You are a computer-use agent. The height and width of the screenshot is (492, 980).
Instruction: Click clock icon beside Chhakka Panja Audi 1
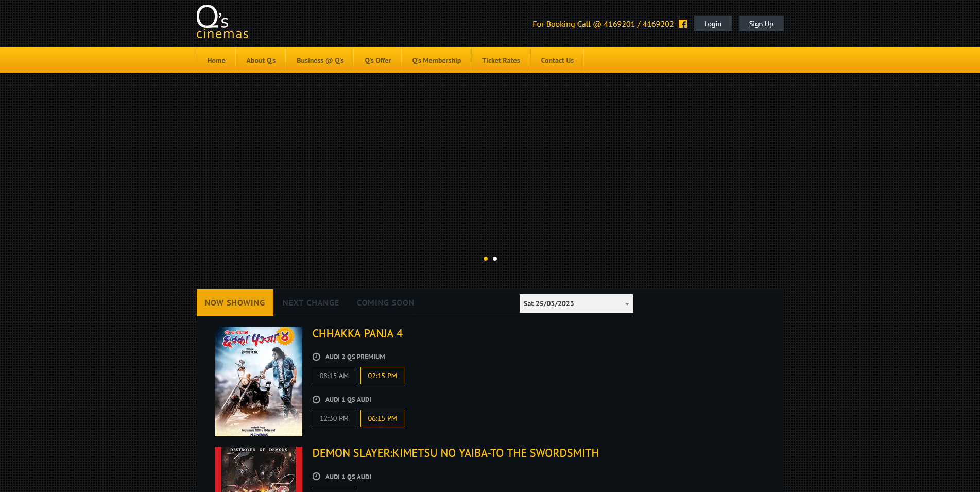(316, 399)
